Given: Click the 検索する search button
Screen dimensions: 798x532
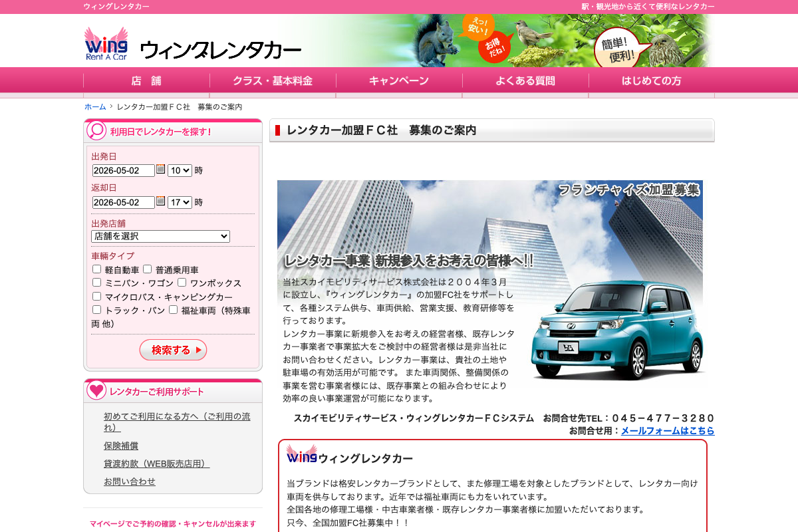Looking at the screenshot, I should pyautogui.click(x=173, y=350).
